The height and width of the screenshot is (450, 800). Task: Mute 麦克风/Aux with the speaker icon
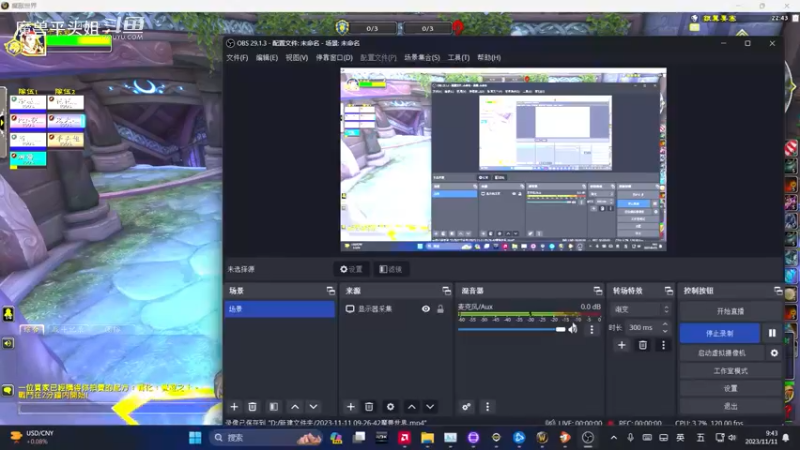tap(573, 329)
